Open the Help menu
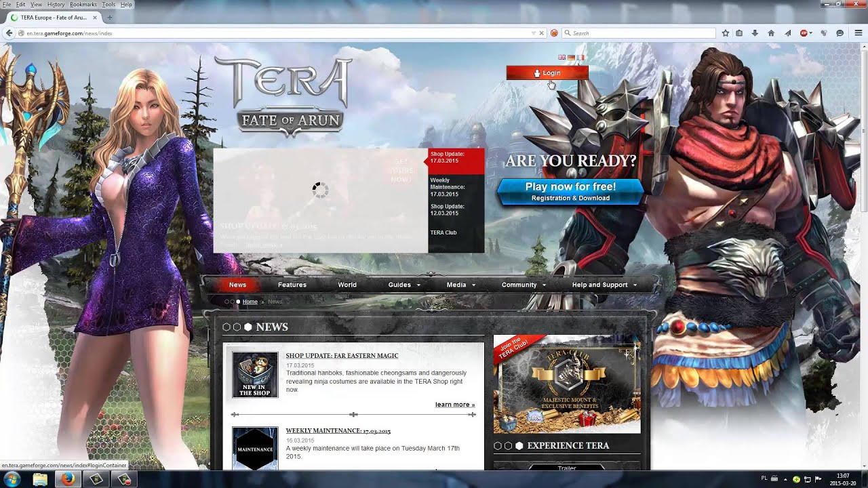 126,4
